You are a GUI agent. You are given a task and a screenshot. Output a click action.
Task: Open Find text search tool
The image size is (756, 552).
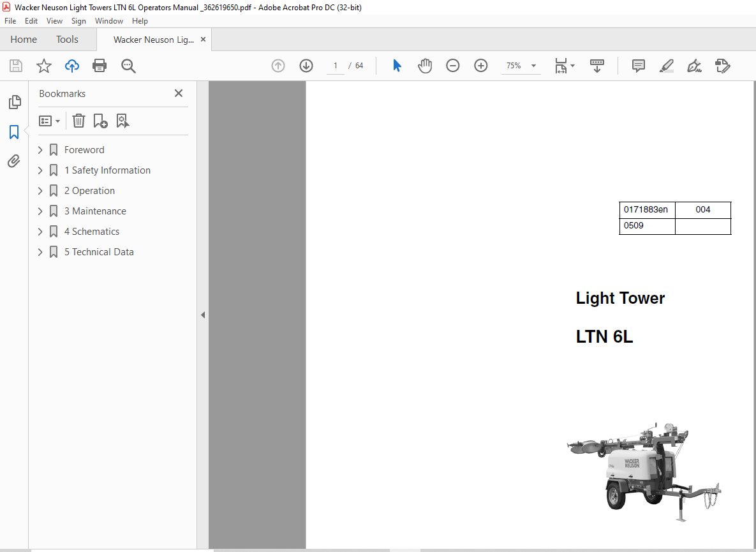coord(128,66)
